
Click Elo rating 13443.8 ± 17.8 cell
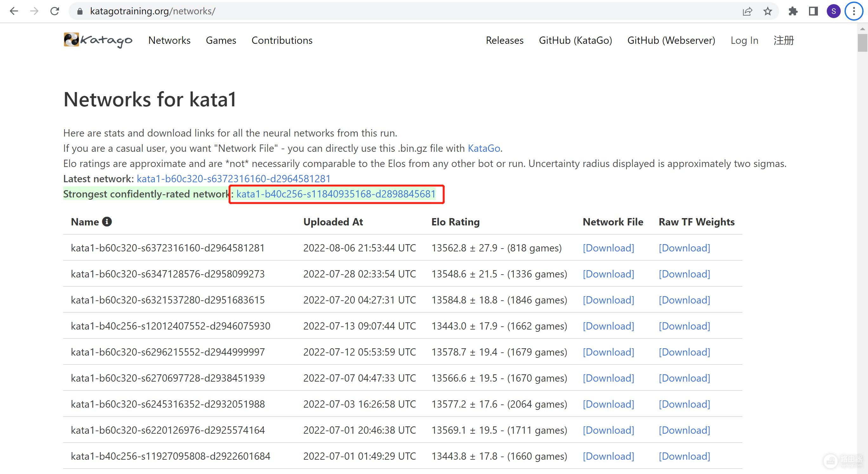[499, 456]
